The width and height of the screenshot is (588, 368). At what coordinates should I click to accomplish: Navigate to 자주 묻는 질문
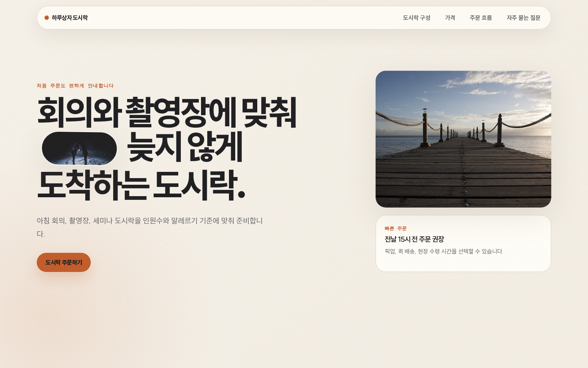pyautogui.click(x=523, y=18)
